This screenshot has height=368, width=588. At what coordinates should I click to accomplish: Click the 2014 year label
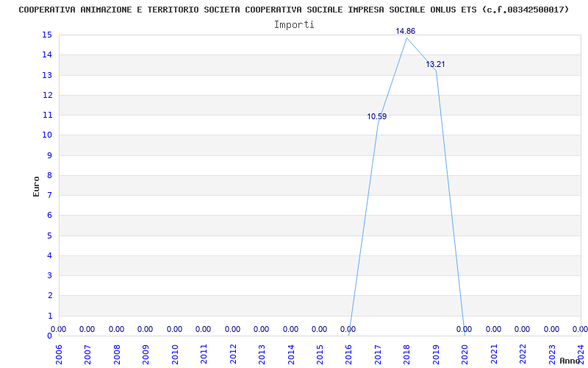click(x=291, y=354)
